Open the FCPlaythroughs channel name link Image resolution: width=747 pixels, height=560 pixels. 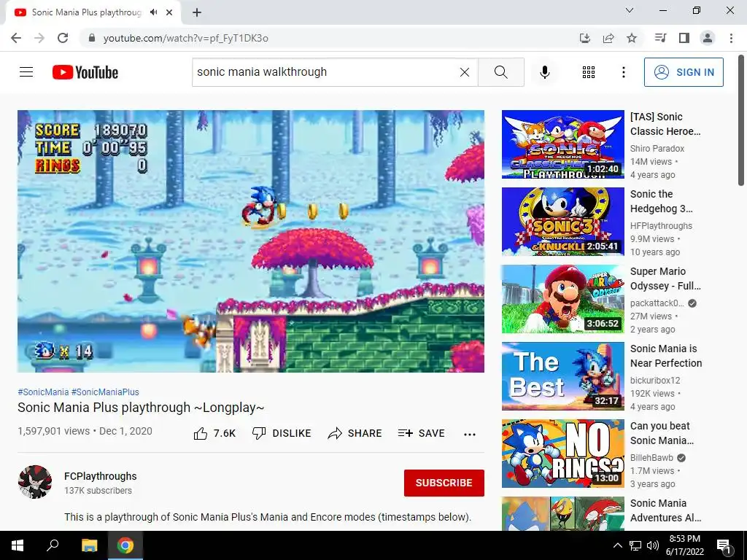[101, 476]
